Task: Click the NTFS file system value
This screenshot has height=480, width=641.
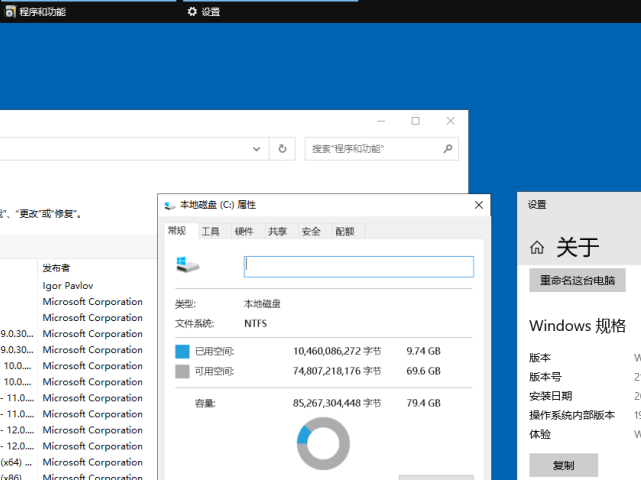Action: click(256, 323)
